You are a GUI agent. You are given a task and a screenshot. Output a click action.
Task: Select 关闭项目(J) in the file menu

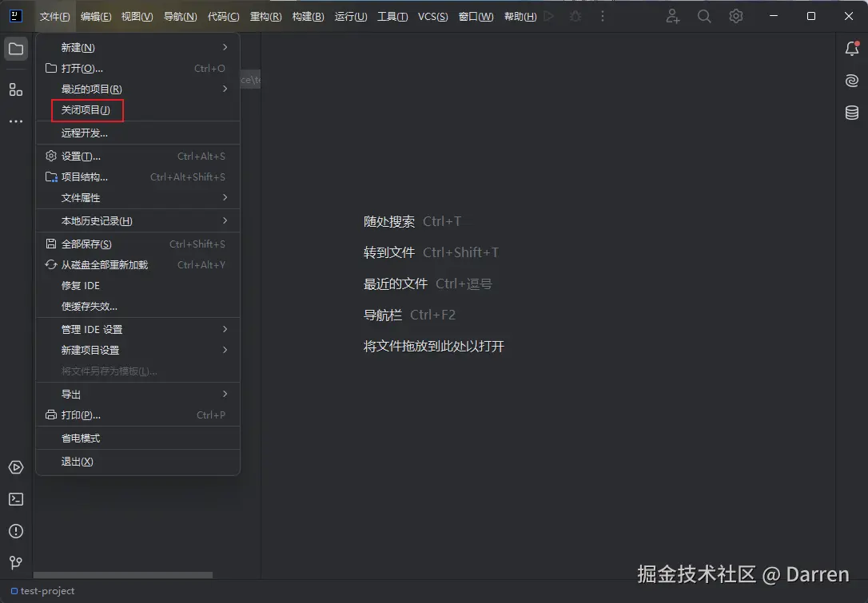137,109
